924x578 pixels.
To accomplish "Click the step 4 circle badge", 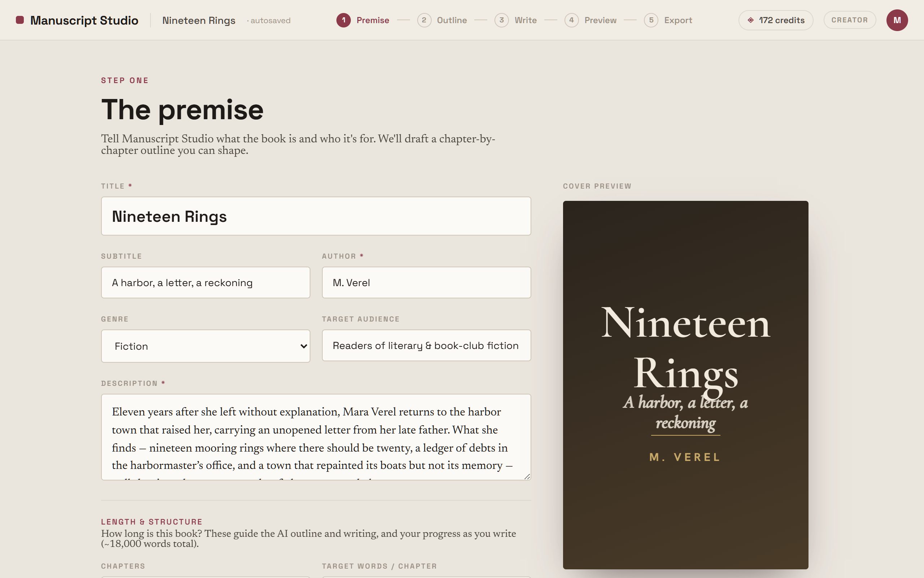I will pyautogui.click(x=572, y=20).
